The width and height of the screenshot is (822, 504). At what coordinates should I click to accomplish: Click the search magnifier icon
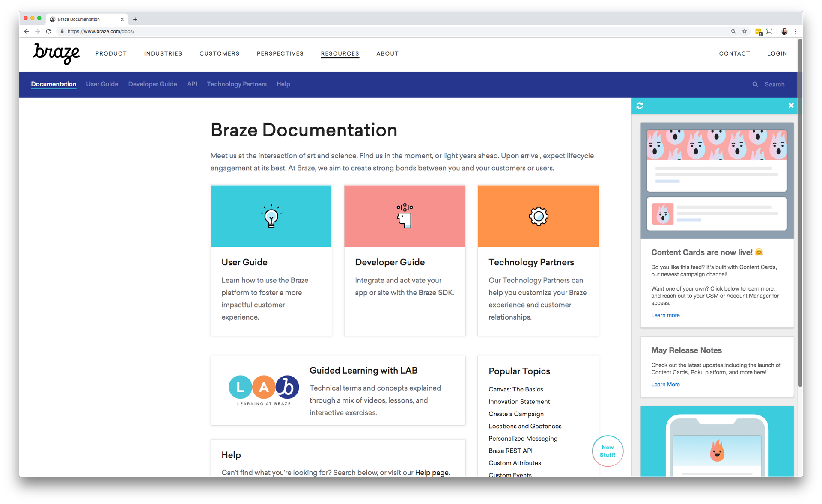(x=755, y=84)
